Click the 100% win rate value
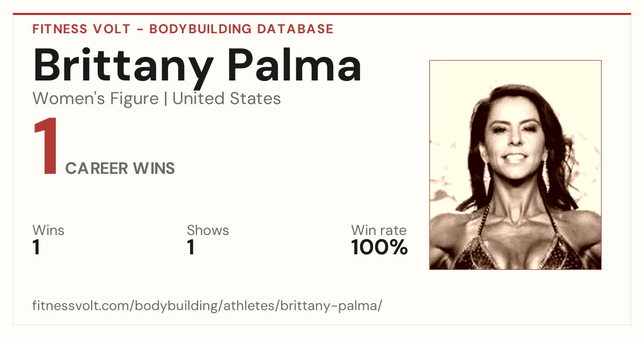Viewport: 644px width, 338px height. pyautogui.click(x=379, y=248)
